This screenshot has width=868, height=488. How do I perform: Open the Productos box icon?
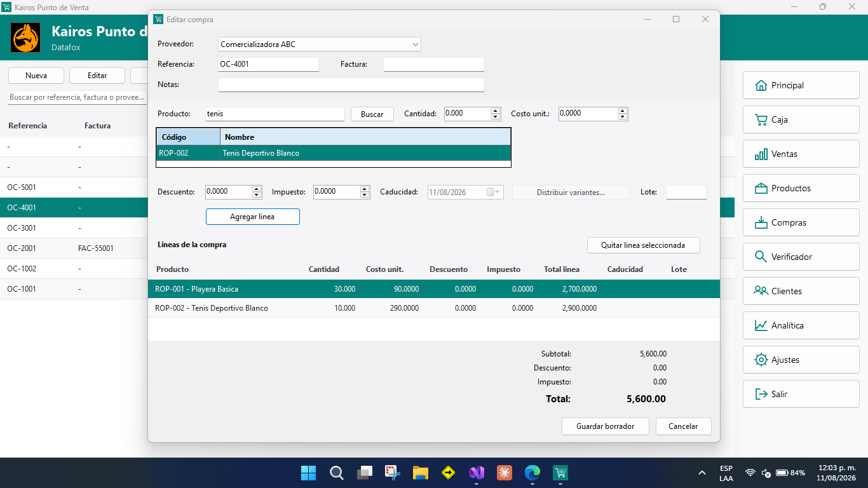(761, 188)
